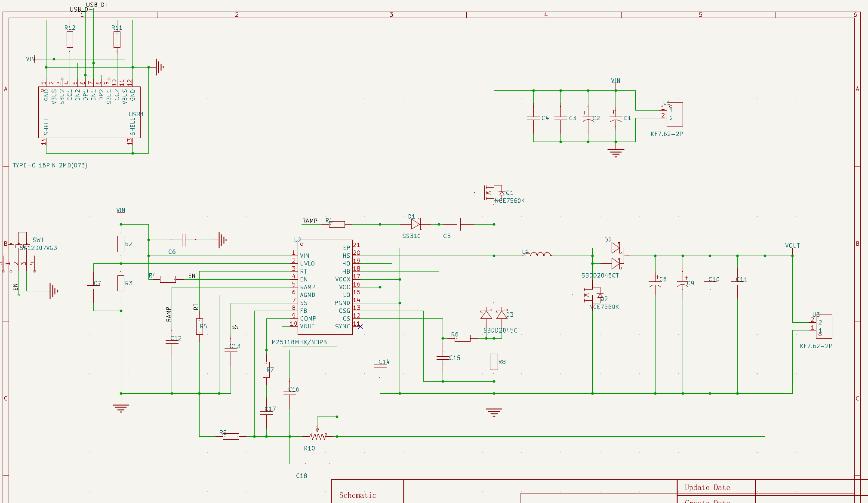Click the SW1 slide switch symbol
868x503 pixels.
(18, 246)
